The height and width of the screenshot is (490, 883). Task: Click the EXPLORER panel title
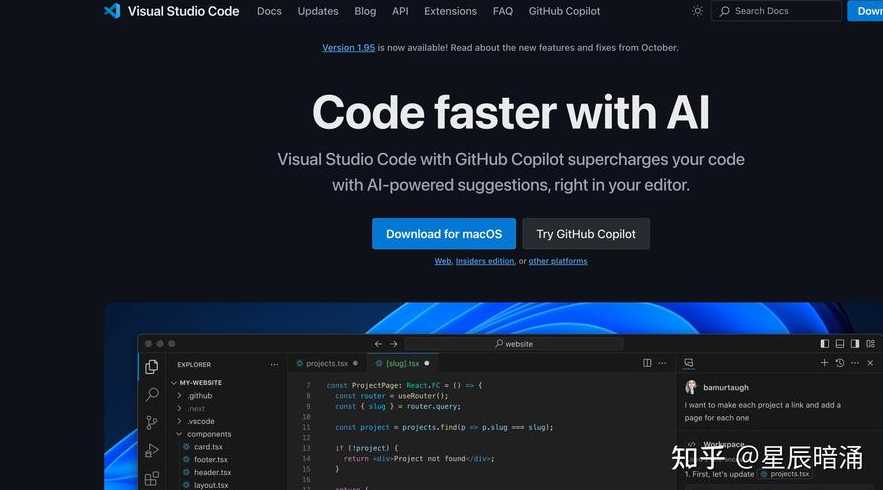coord(194,364)
